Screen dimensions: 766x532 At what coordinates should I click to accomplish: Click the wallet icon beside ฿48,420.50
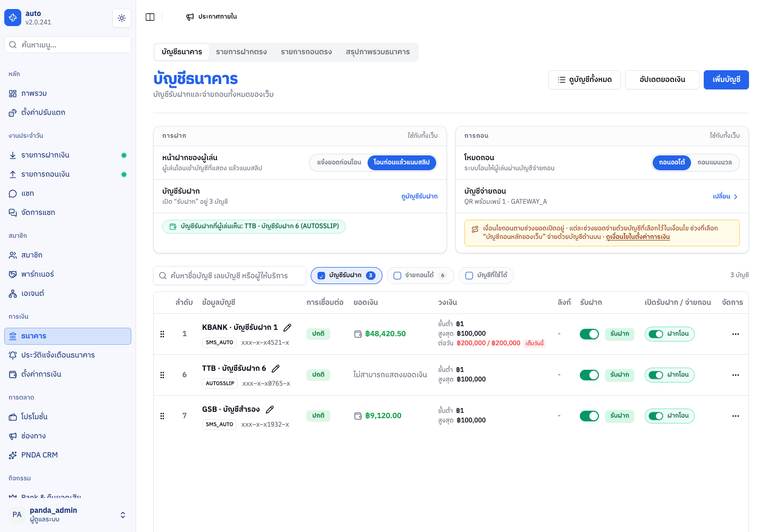click(x=358, y=334)
